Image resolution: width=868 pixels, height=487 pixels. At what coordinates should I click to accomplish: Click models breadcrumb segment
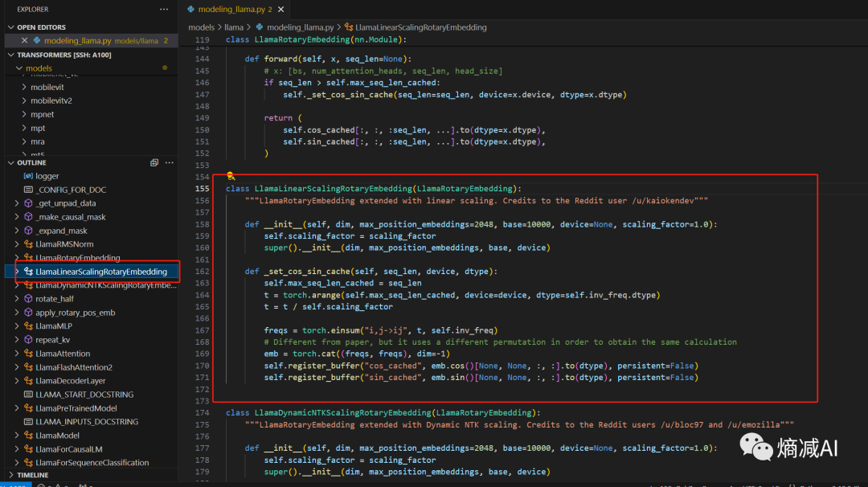[201, 27]
